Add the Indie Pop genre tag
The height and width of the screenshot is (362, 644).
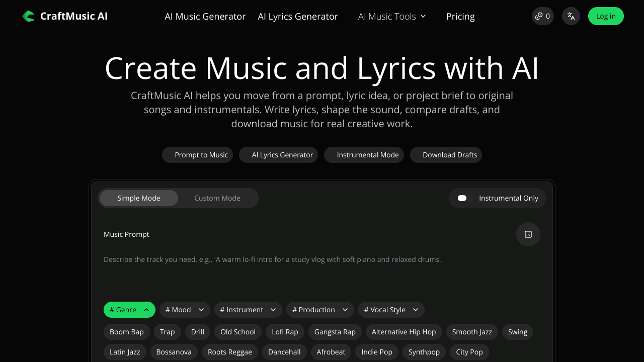(x=377, y=352)
